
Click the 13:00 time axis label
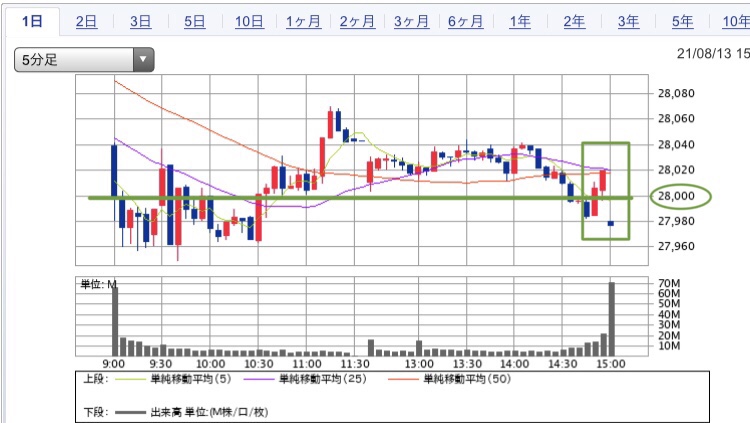click(419, 364)
